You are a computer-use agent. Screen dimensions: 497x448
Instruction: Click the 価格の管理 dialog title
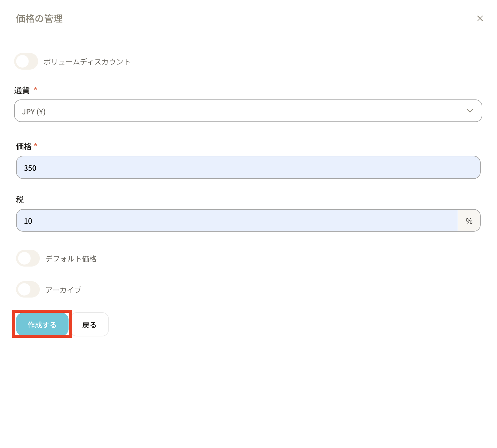[x=39, y=19]
